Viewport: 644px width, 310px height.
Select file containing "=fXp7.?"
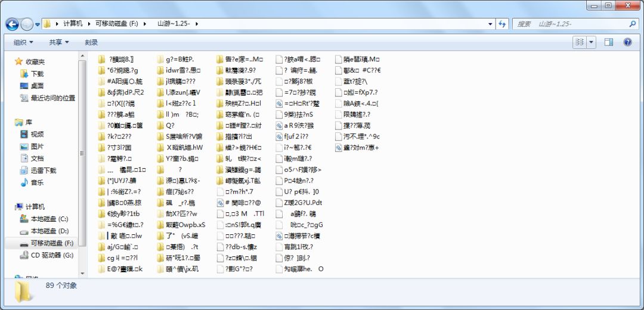(x=357, y=92)
